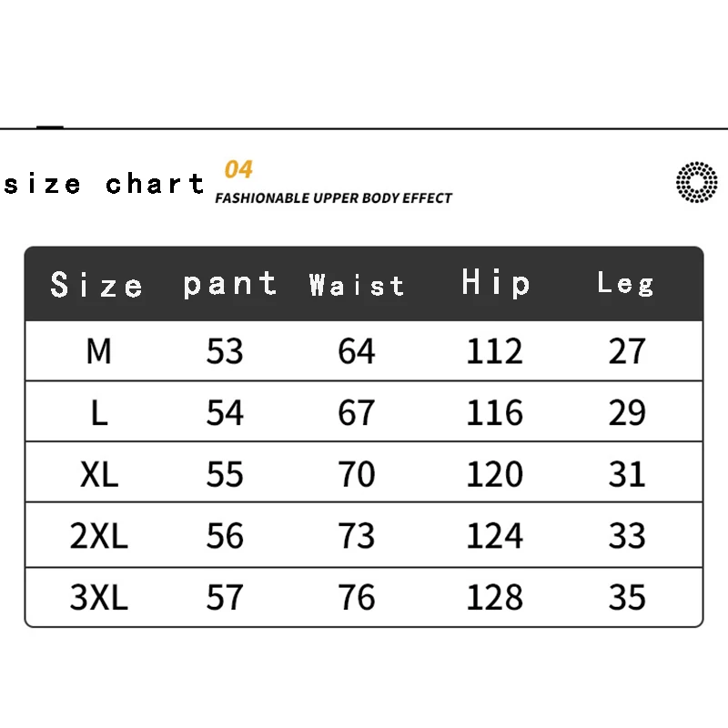Select the 3XL size row label
This screenshot has height=728, width=728.
99,597
